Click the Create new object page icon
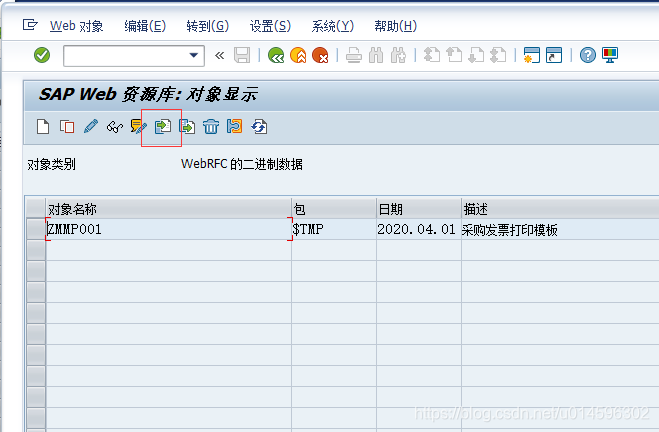The height and width of the screenshot is (432, 659). click(43, 126)
